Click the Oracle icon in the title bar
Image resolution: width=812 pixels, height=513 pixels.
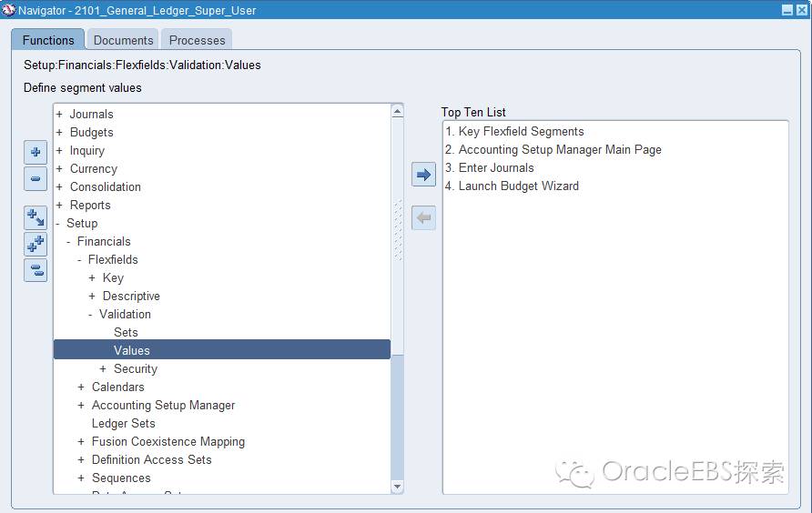(9, 10)
